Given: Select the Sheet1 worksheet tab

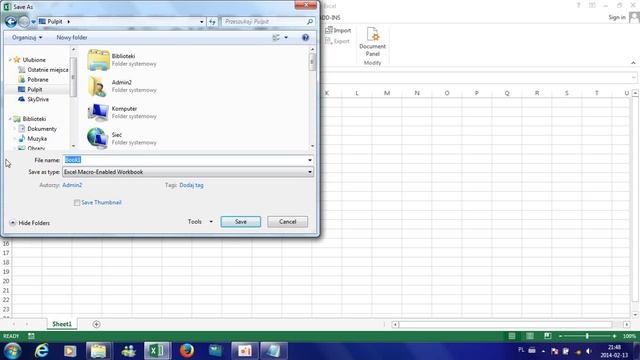Looking at the screenshot, I should (62, 324).
